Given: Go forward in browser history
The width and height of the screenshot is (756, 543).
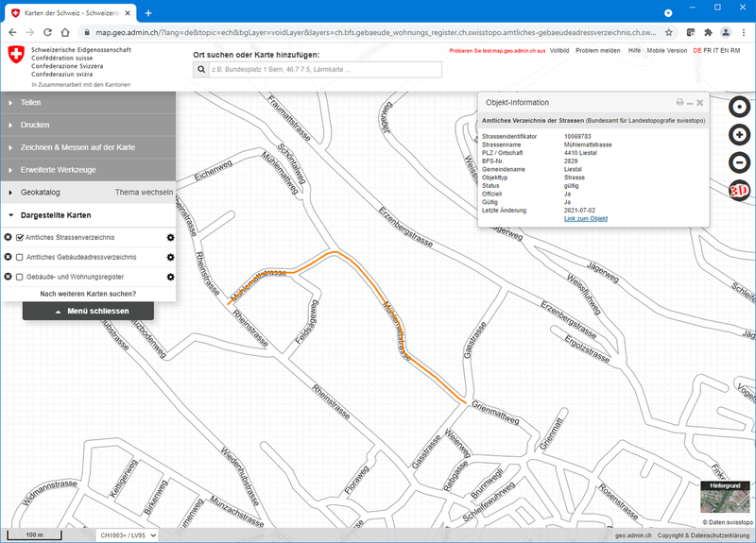Looking at the screenshot, I should click(30, 32).
